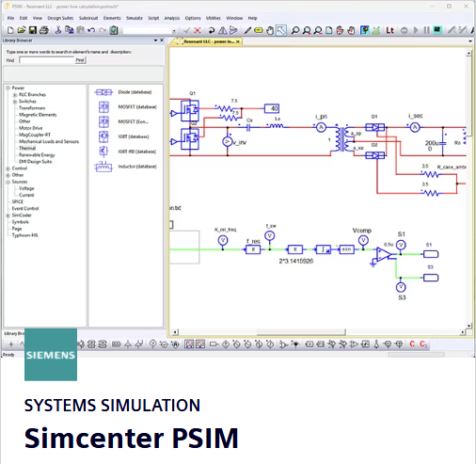476x464 pixels.
Task: Pause the simulation
Action: click(426, 30)
